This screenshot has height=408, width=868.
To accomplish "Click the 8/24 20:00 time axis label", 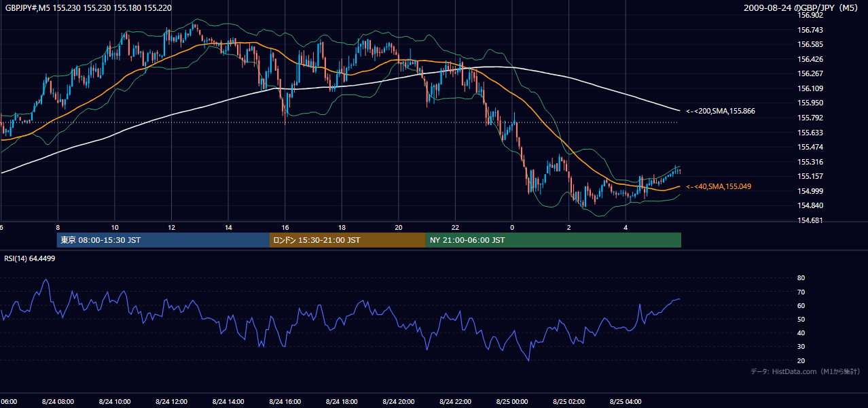I will coord(398,401).
